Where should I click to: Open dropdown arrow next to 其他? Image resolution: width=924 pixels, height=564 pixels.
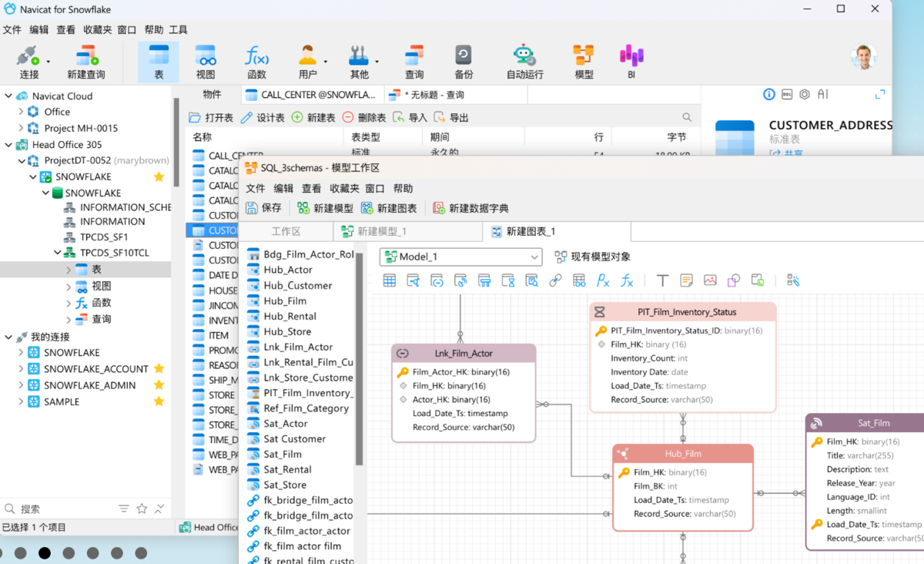[x=377, y=62]
